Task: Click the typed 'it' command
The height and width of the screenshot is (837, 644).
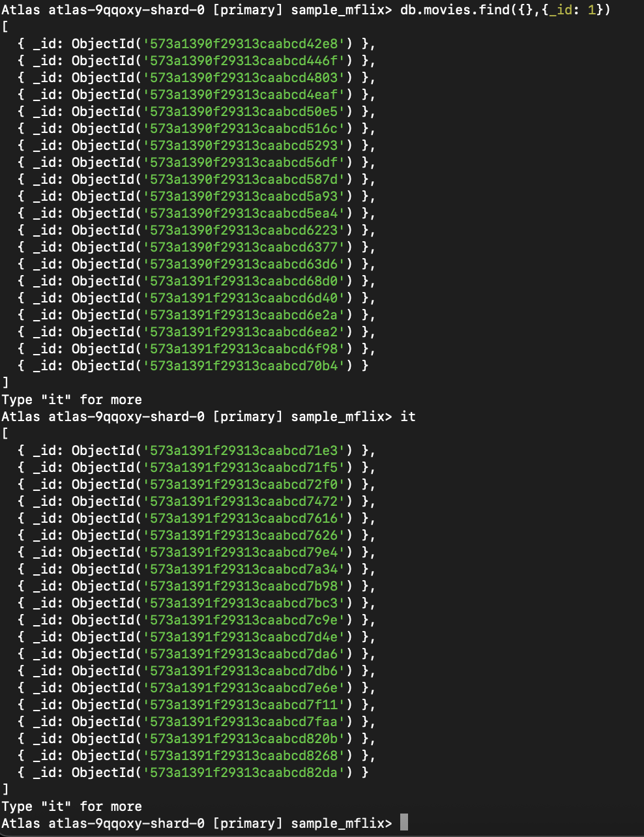Action: [x=408, y=417]
